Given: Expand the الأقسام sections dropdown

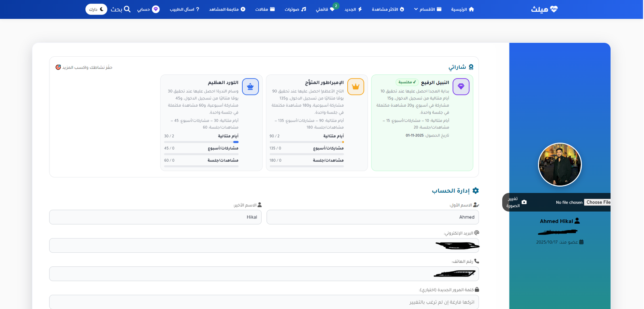Looking at the screenshot, I should pyautogui.click(x=427, y=9).
